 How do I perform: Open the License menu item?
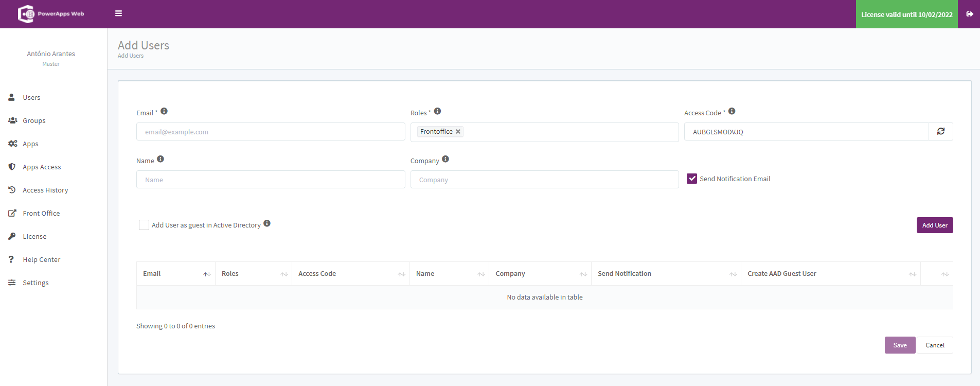point(34,236)
